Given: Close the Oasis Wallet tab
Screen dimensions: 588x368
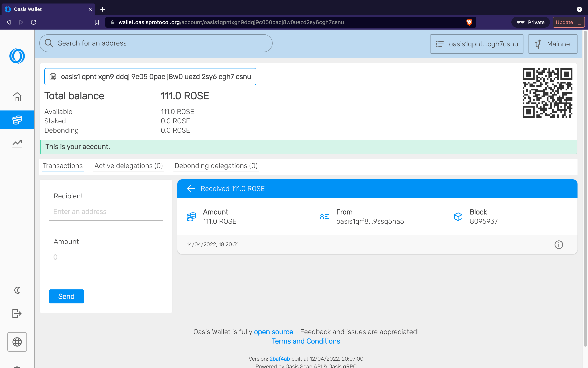Looking at the screenshot, I should (x=90, y=9).
